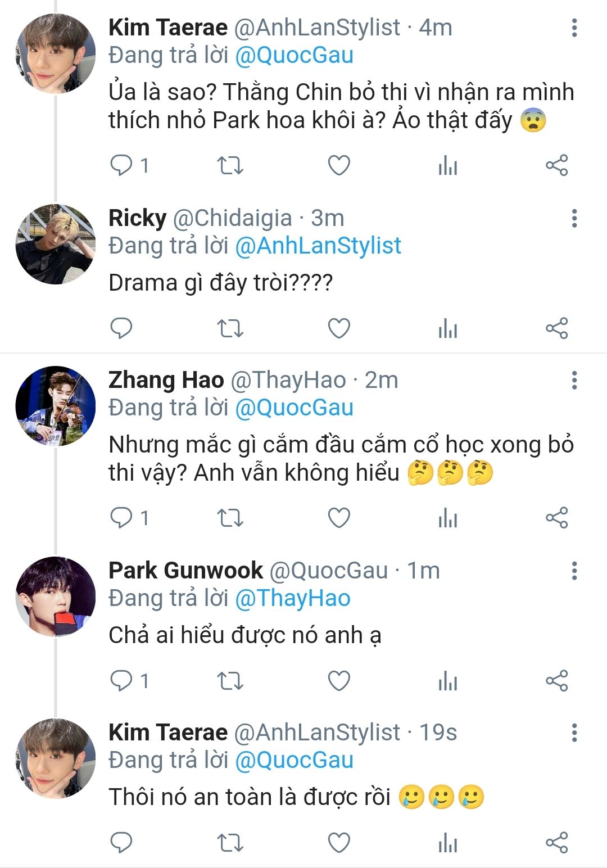View analytics on Park Gunwook's tweet
607x868 pixels.
tap(448, 681)
